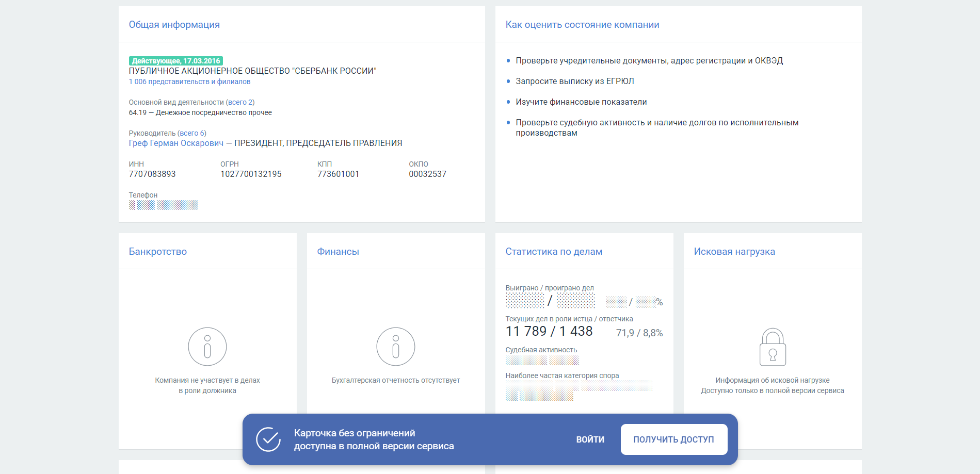Click the info icon in Финансы card

point(396,347)
